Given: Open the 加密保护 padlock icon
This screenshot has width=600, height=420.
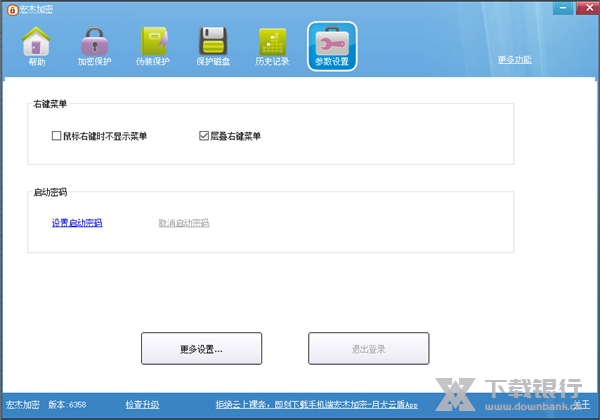Looking at the screenshot, I should [94, 46].
